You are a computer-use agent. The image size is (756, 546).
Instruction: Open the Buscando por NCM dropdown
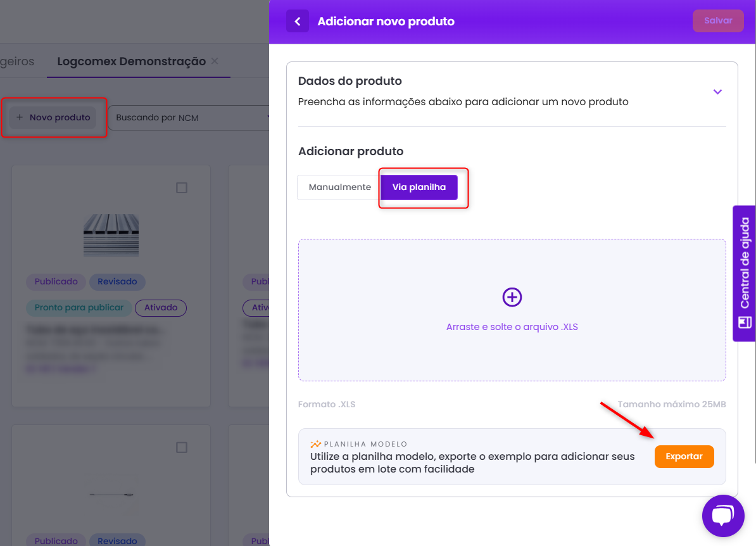[190, 118]
